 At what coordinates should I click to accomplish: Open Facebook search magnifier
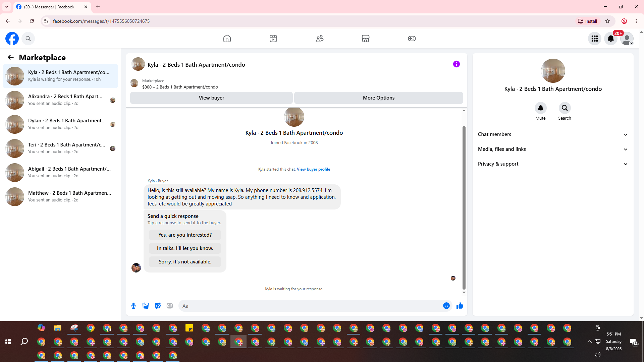point(28,39)
